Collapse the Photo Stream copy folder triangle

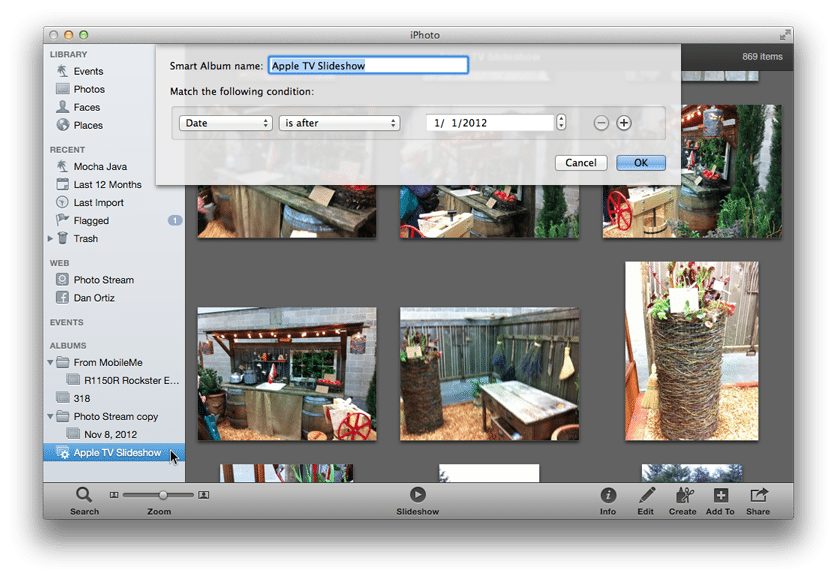(50, 416)
